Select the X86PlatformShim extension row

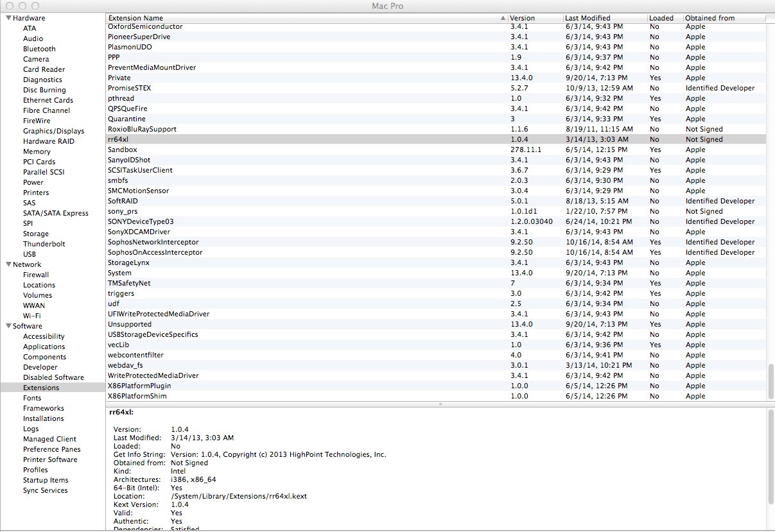pyautogui.click(x=436, y=396)
